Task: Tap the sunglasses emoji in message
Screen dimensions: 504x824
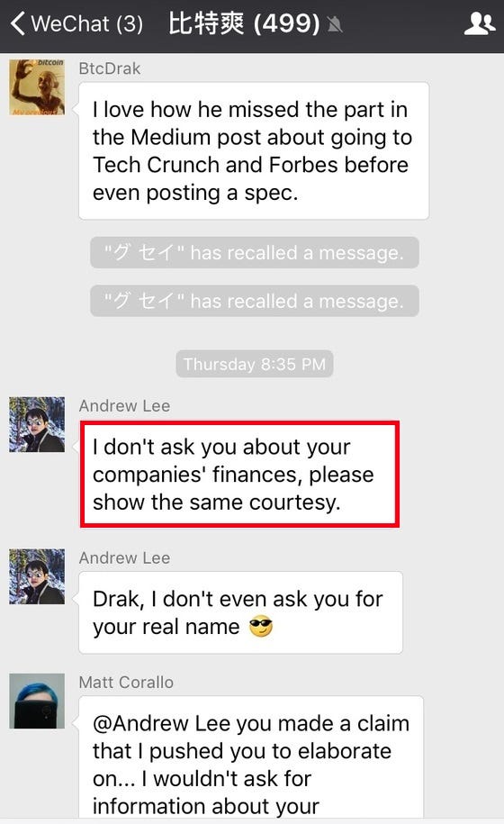Action: click(261, 627)
